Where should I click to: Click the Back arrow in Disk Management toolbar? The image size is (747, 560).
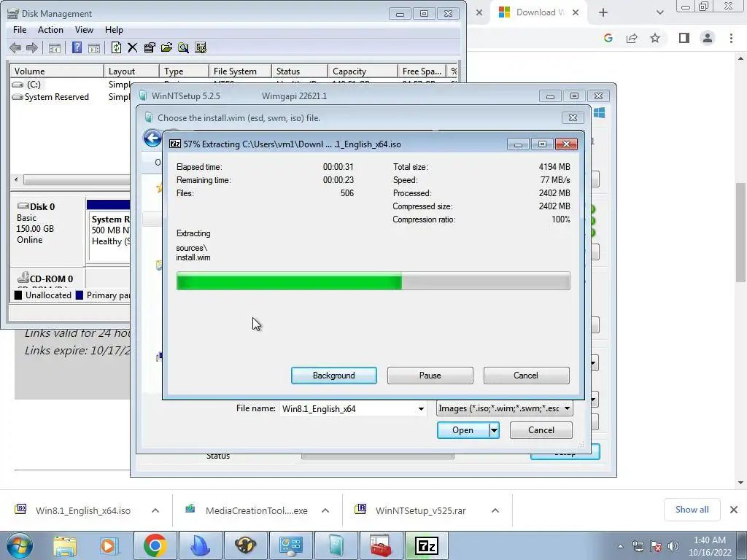pos(15,47)
